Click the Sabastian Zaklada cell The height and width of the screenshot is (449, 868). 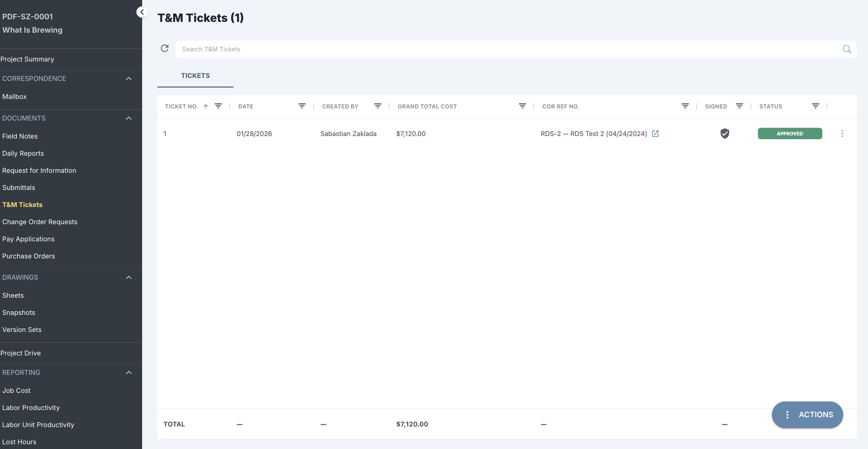point(348,134)
